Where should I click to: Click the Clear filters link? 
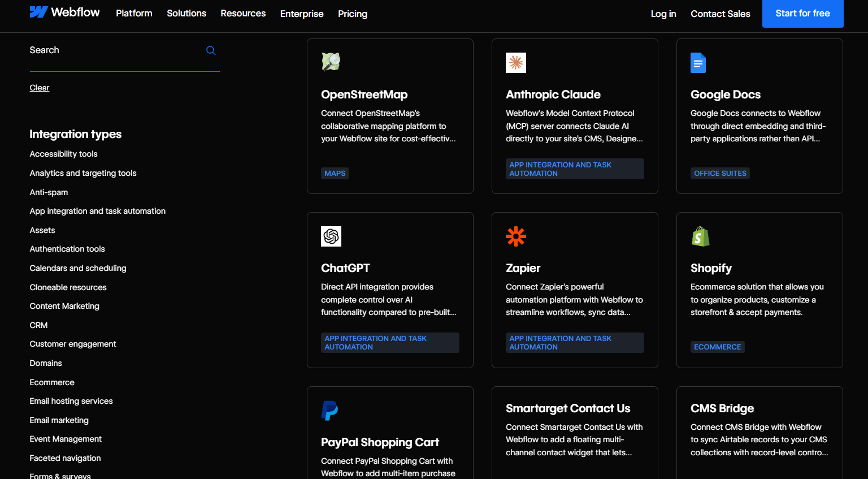pos(40,88)
